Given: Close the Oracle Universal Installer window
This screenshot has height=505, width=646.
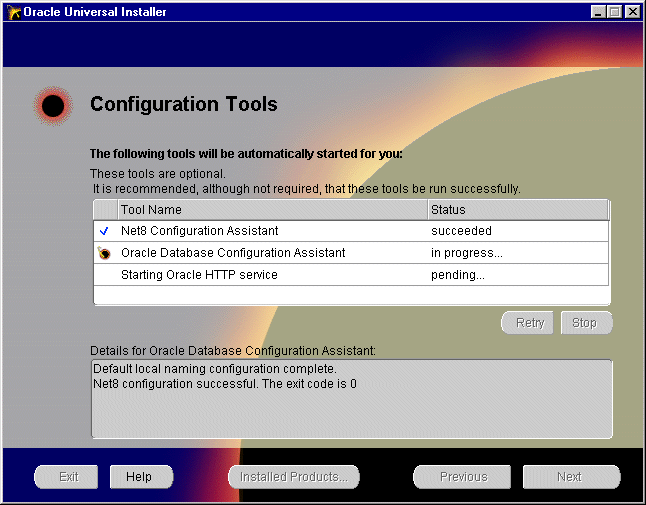Looking at the screenshot, I should point(632,12).
